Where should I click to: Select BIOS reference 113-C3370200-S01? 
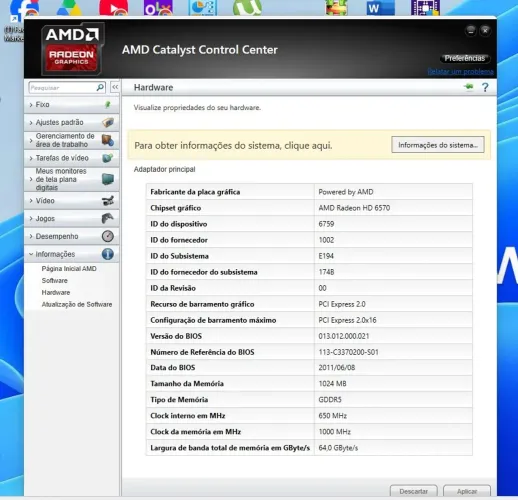(348, 352)
